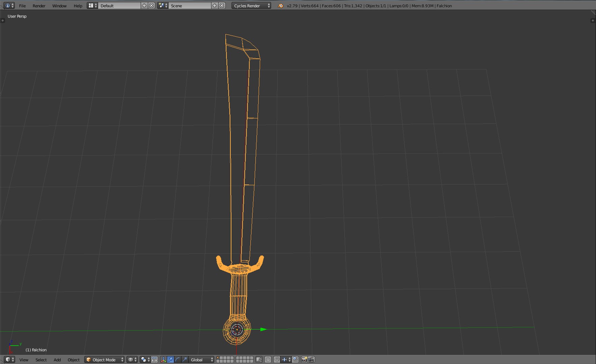Open the Object Mode dropdown

click(x=105, y=360)
